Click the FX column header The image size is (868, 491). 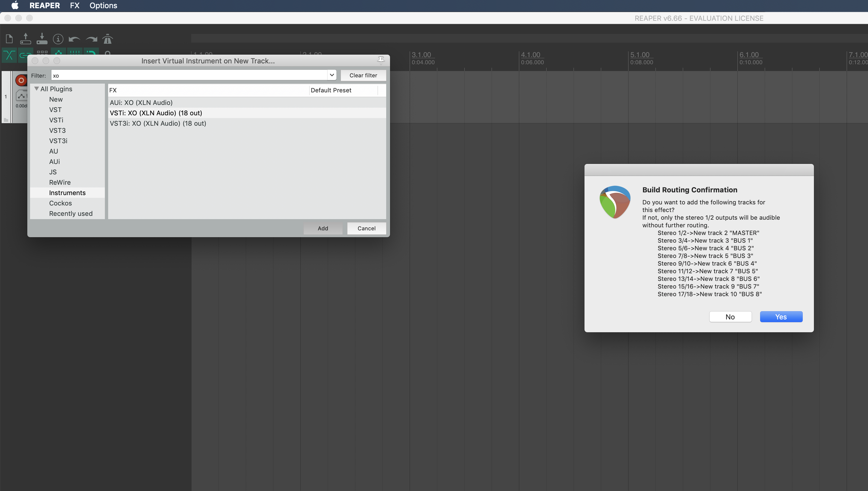coord(208,90)
